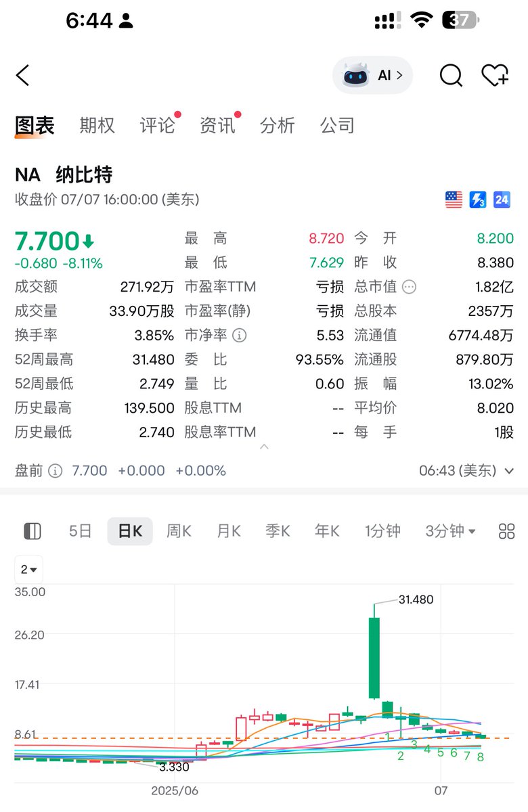The height and width of the screenshot is (812, 528).
Task: Tap the 平均价 value 8.020
Action: (x=495, y=408)
